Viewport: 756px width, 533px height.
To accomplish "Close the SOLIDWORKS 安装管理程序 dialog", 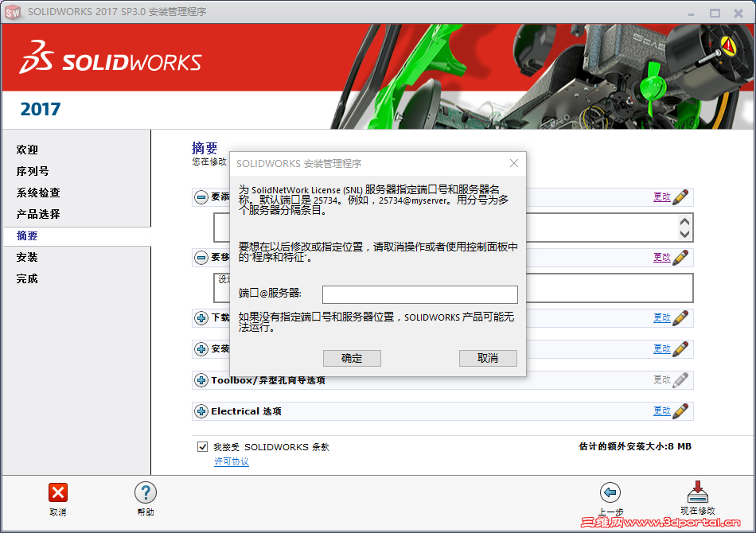I will point(514,163).
